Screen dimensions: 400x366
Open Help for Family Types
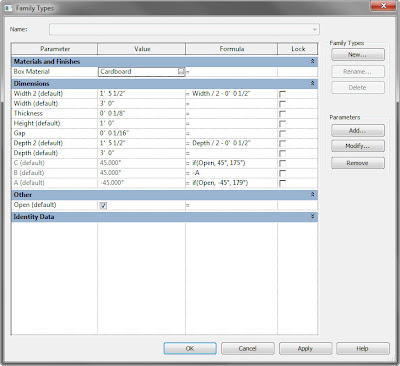(x=363, y=349)
